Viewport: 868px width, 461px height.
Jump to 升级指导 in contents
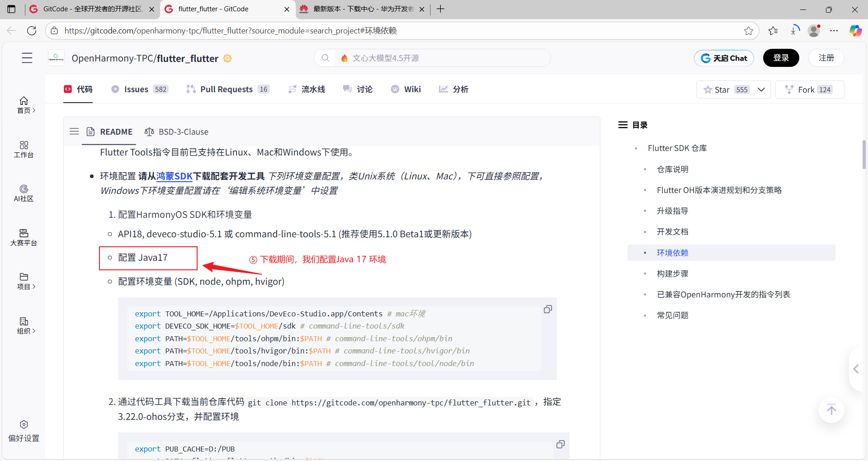coord(672,211)
